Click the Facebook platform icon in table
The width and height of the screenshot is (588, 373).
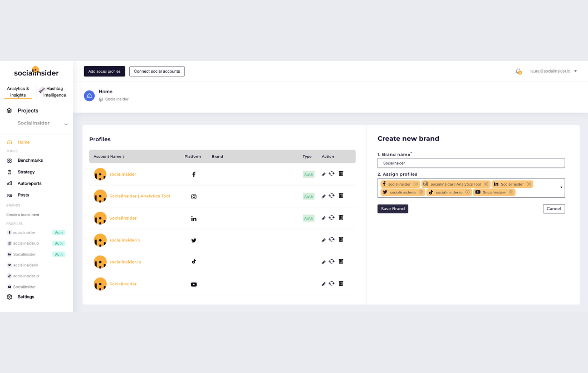click(194, 174)
